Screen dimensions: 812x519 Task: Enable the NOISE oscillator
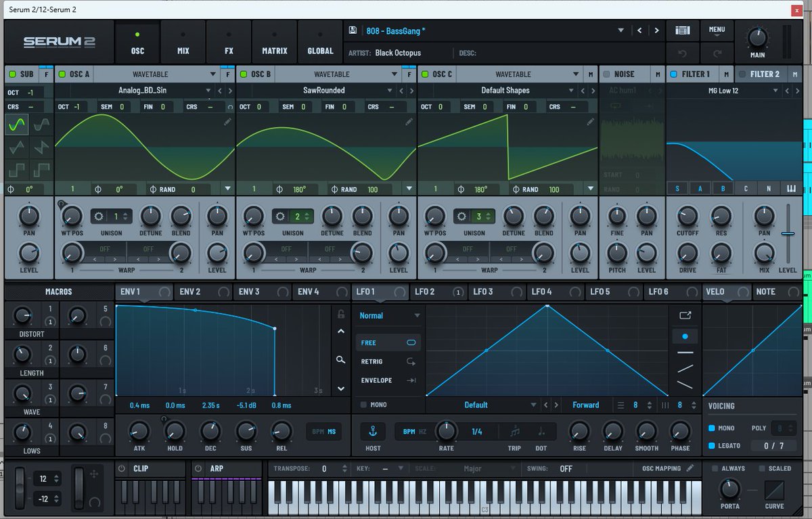(606, 74)
